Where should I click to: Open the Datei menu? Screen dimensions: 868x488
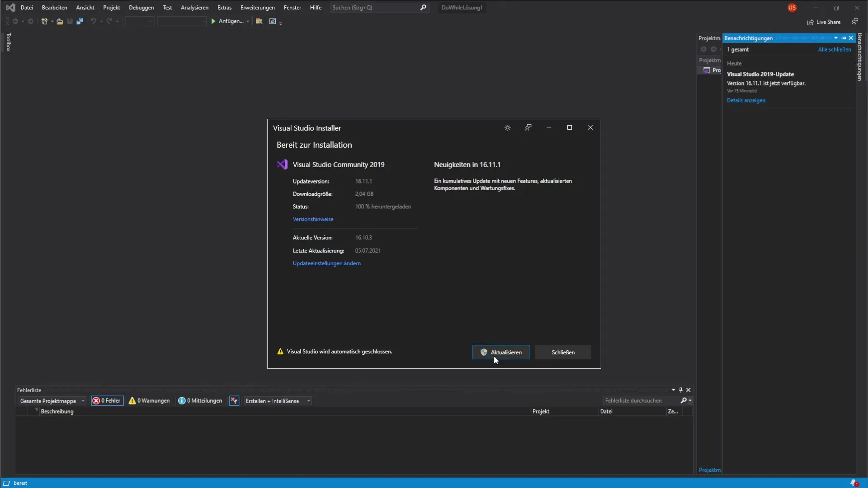27,8
